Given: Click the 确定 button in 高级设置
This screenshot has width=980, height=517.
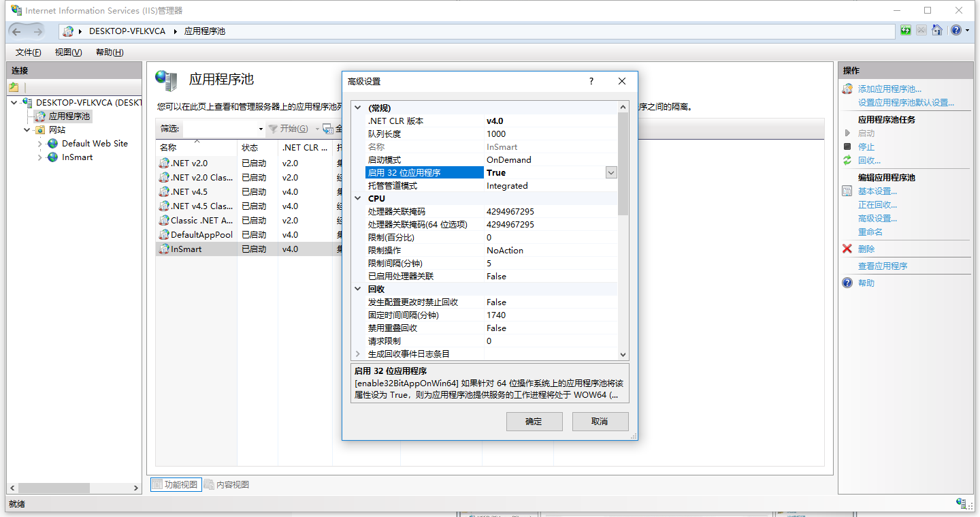Looking at the screenshot, I should click(534, 422).
